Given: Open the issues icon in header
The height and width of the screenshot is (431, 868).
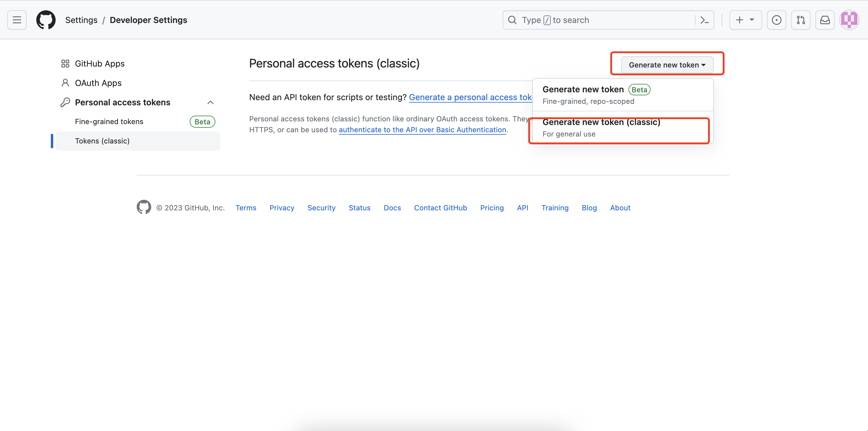Looking at the screenshot, I should coord(776,20).
